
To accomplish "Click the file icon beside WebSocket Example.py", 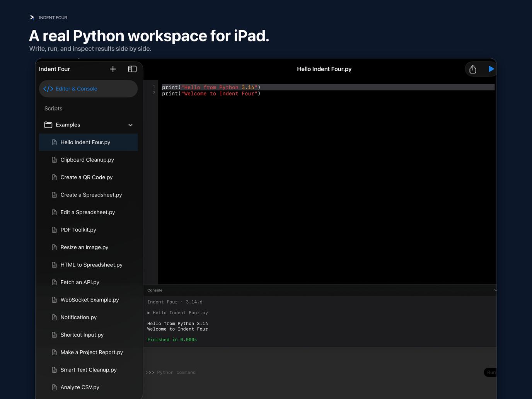I will [54, 300].
